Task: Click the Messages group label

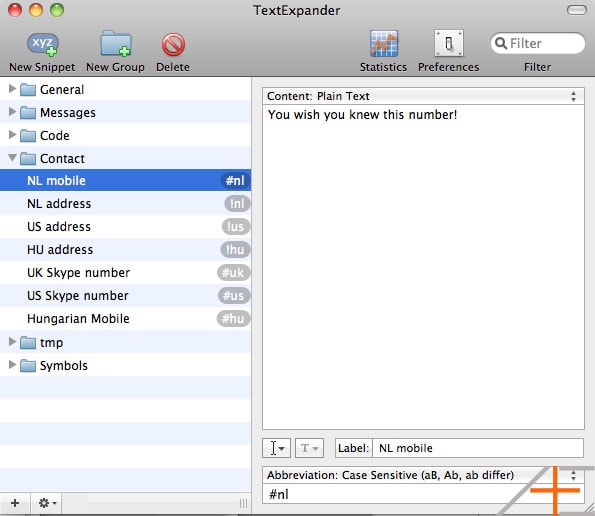Action: click(x=68, y=113)
